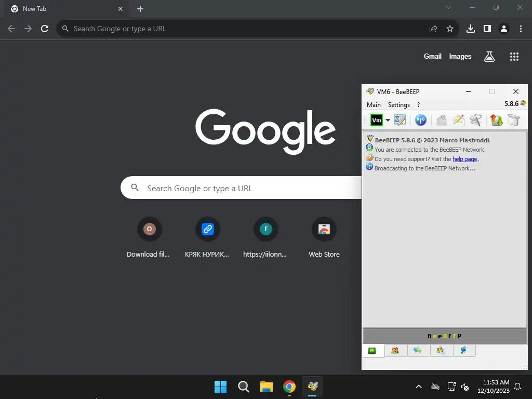Open Windows taskbar search

[x=243, y=387]
